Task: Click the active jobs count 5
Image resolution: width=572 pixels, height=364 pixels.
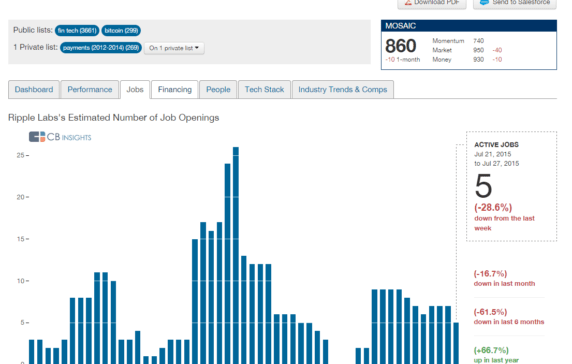Action: 483,186
